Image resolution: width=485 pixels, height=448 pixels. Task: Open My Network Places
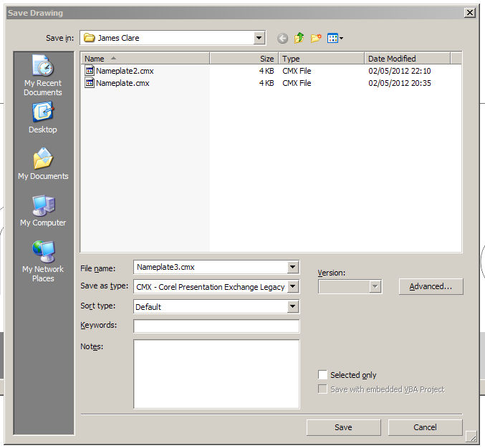pyautogui.click(x=43, y=261)
